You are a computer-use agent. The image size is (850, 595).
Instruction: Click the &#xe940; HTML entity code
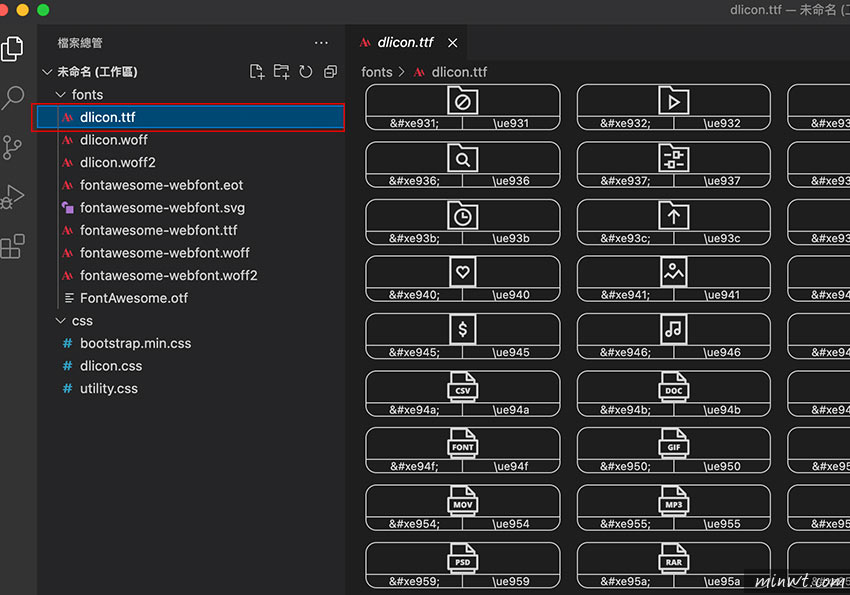pos(414,295)
